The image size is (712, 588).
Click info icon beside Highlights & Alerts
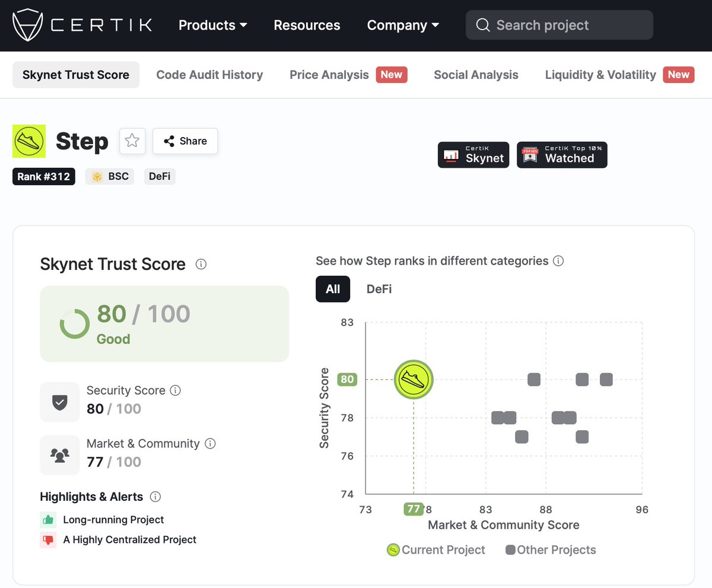155,497
